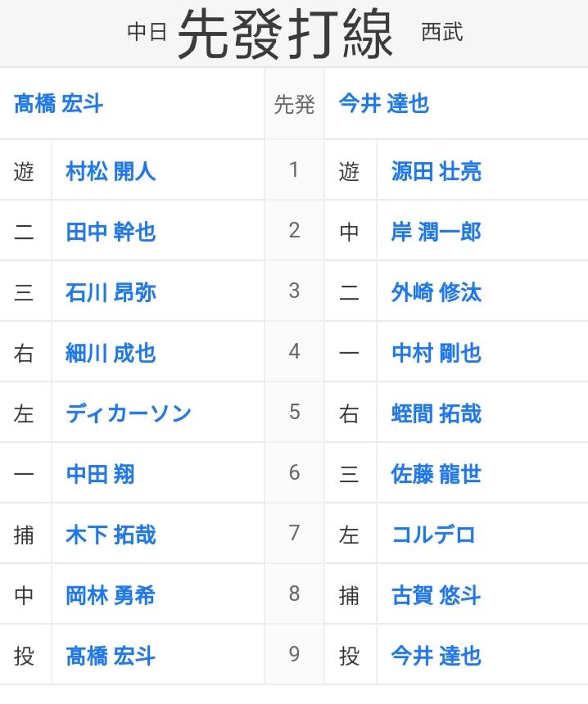Image resolution: width=588 pixels, height=704 pixels.
Task: Open コルデロ player link
Action: coord(433,535)
